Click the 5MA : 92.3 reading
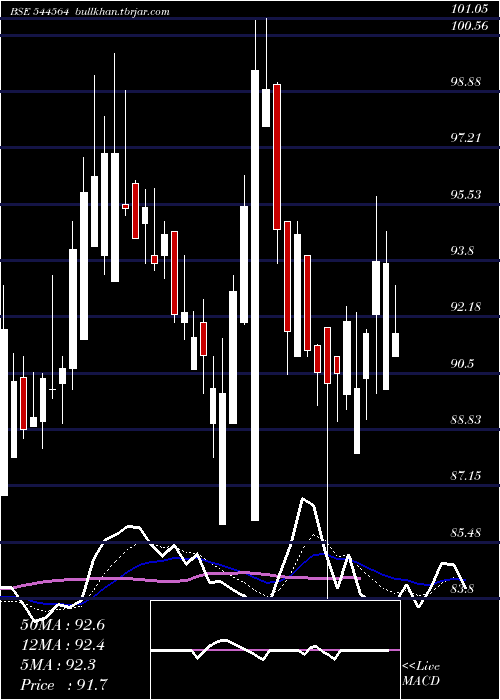500x700 pixels. coord(58,665)
